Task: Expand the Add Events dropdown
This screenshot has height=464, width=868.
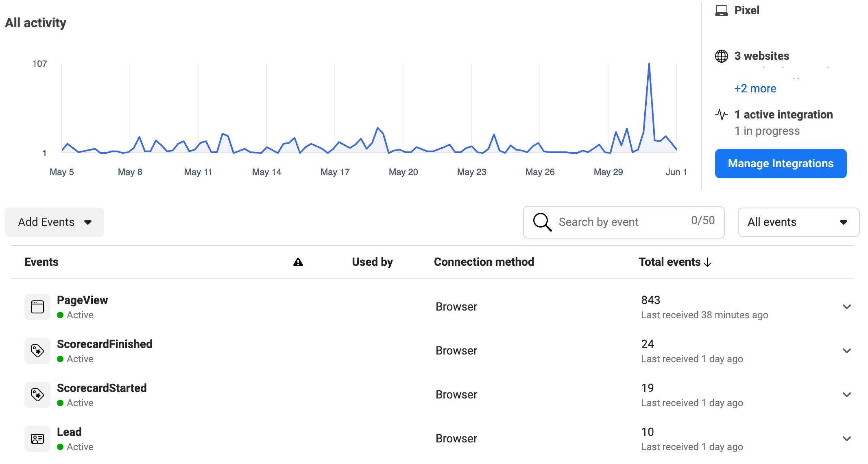Action: [x=54, y=222]
